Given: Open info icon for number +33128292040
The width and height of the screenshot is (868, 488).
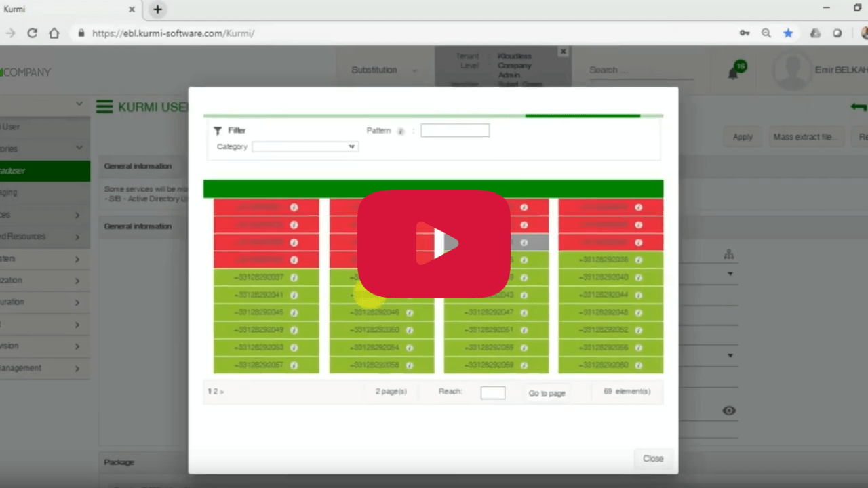Looking at the screenshot, I should tap(639, 278).
